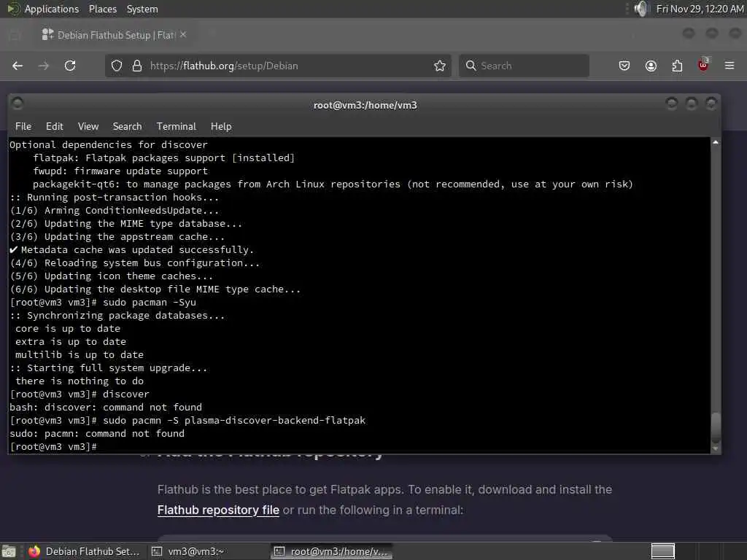Viewport: 747px width, 560px height.
Task: Open the Firefox hamburger menu
Action: [x=729, y=66]
